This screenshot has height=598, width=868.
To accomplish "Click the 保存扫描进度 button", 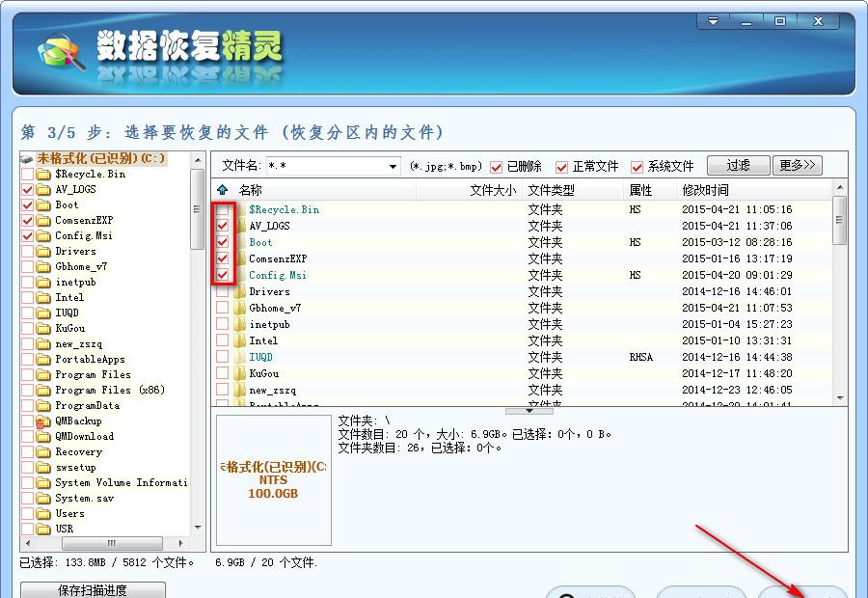I will coord(93,589).
